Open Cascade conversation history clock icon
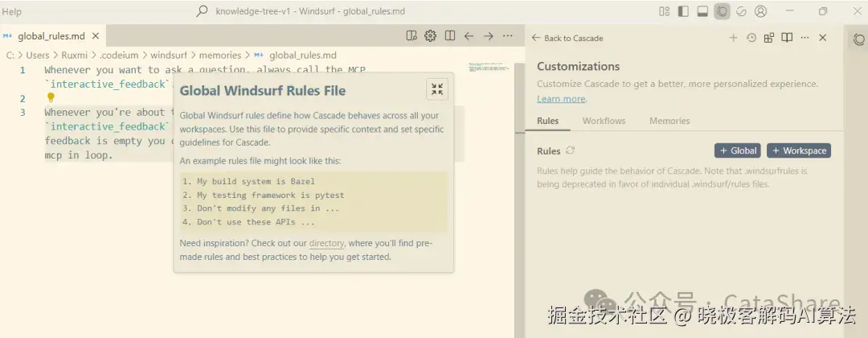Image resolution: width=868 pixels, height=338 pixels. coord(751,38)
